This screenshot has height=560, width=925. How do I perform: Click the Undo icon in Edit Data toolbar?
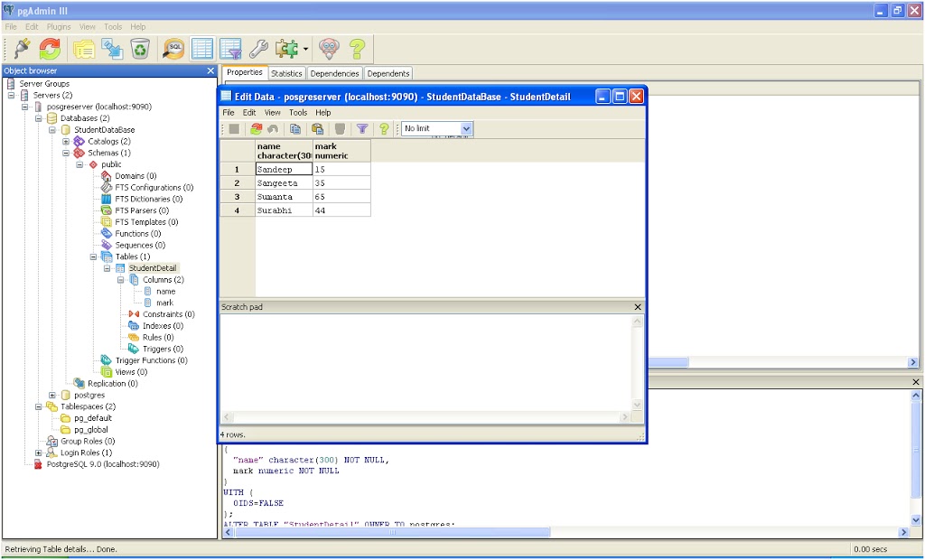pyautogui.click(x=273, y=128)
